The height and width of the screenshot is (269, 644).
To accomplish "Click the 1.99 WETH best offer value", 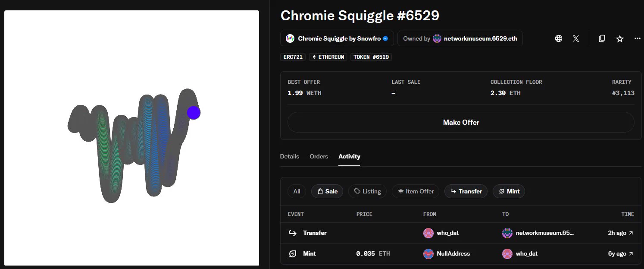I will pos(304,93).
